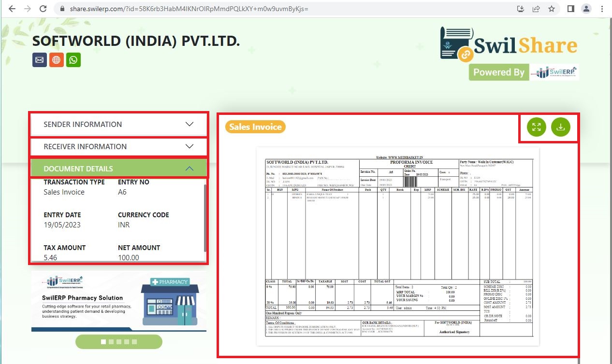Click the TRANSACTION TYPE label
Screen dimensions: 612x364
click(74, 182)
